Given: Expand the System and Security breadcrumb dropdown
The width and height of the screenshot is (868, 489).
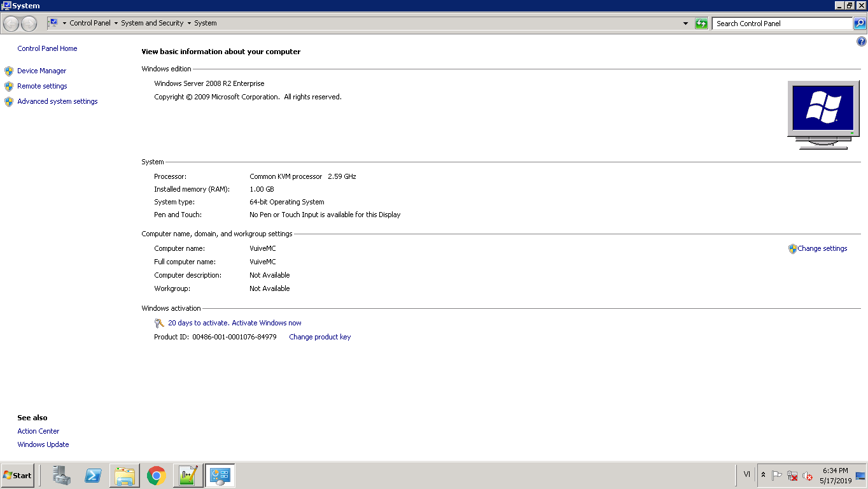Looking at the screenshot, I should tap(189, 24).
